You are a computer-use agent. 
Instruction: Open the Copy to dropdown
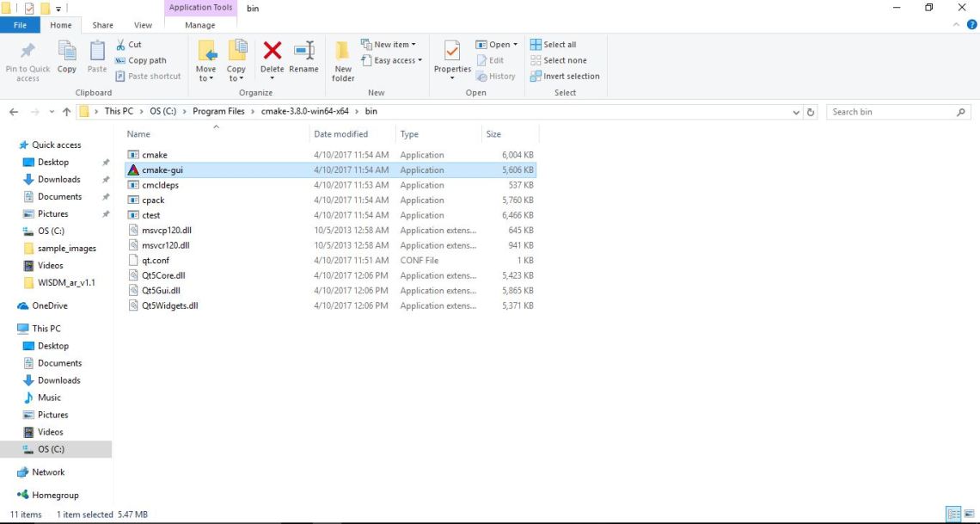(236, 74)
